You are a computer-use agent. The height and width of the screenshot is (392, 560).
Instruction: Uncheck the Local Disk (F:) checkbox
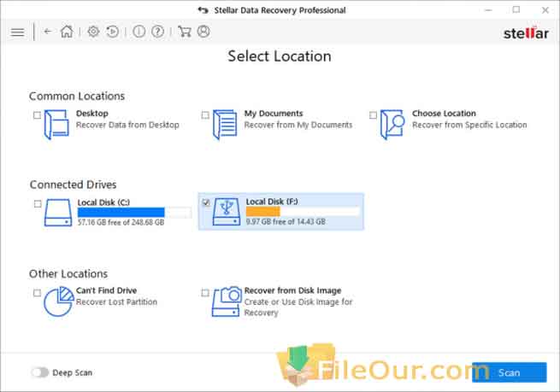206,202
